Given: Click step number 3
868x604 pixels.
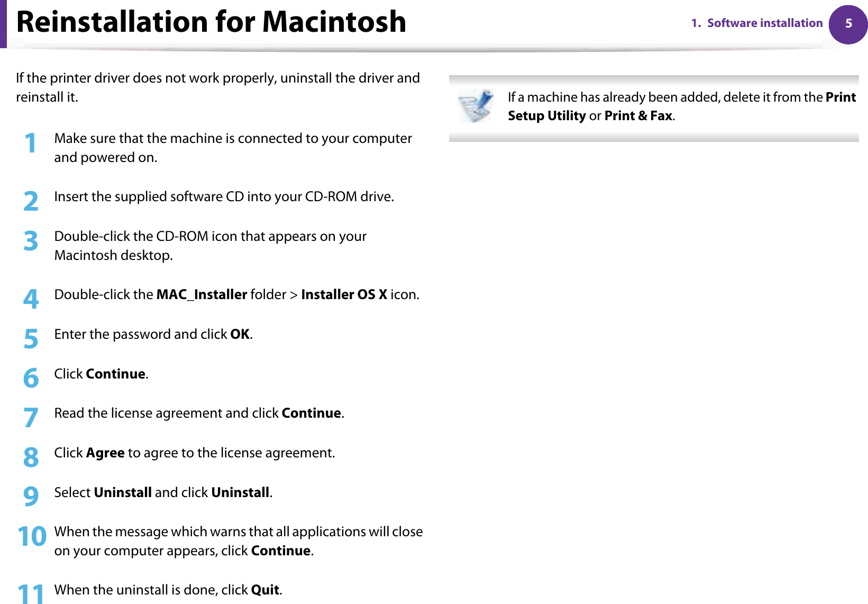Looking at the screenshot, I should click(x=31, y=241).
